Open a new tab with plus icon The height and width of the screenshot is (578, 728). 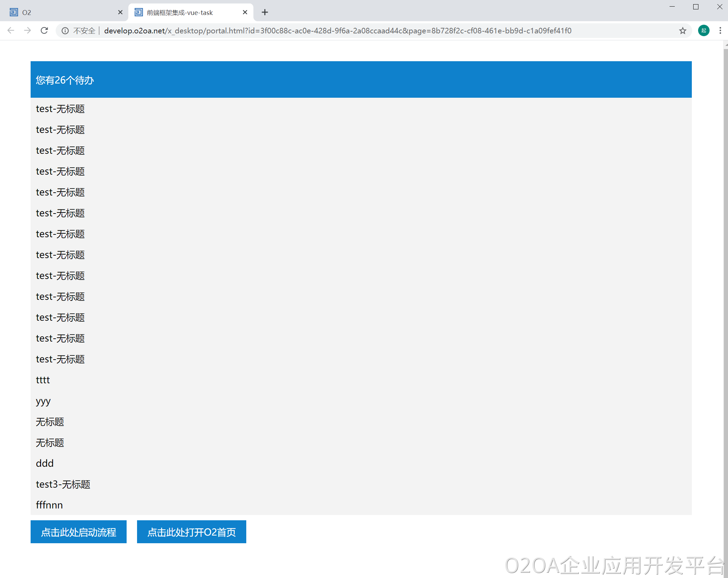click(x=265, y=13)
